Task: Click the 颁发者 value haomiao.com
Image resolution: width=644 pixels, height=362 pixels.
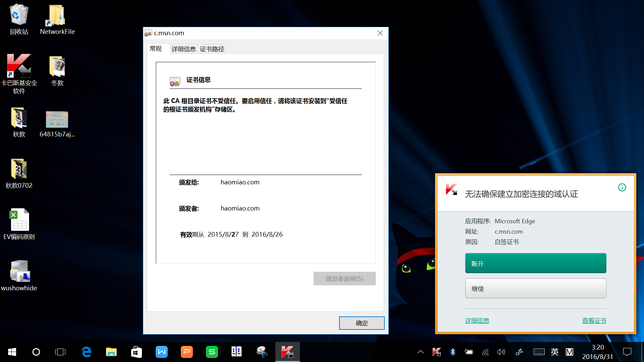Action: [x=240, y=208]
